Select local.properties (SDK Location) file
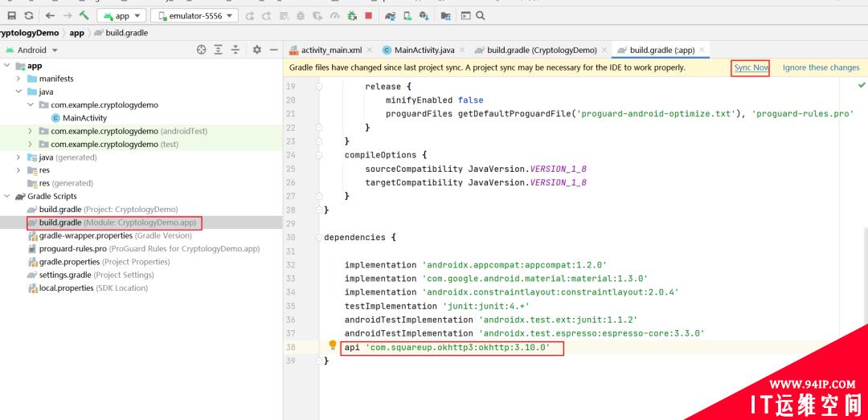This screenshot has height=420, width=868. point(88,288)
